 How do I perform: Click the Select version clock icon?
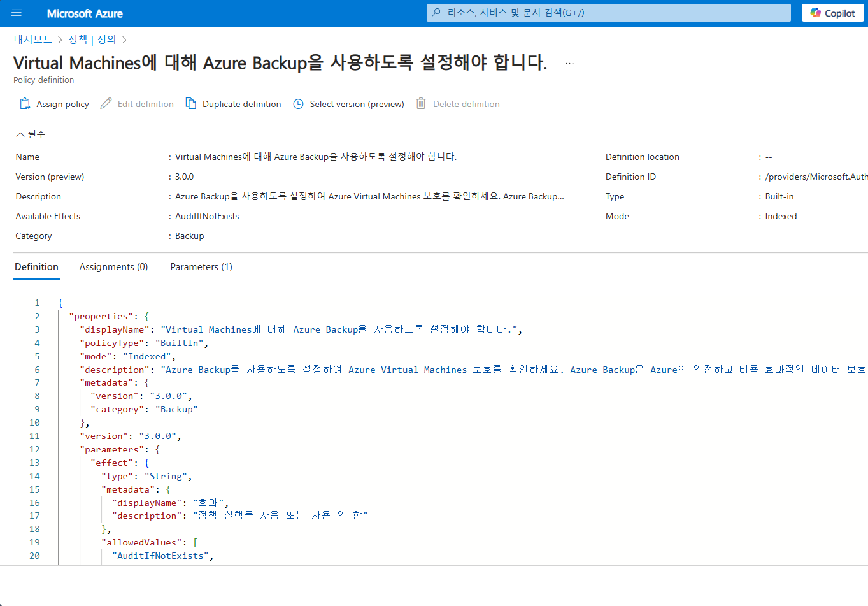point(298,104)
